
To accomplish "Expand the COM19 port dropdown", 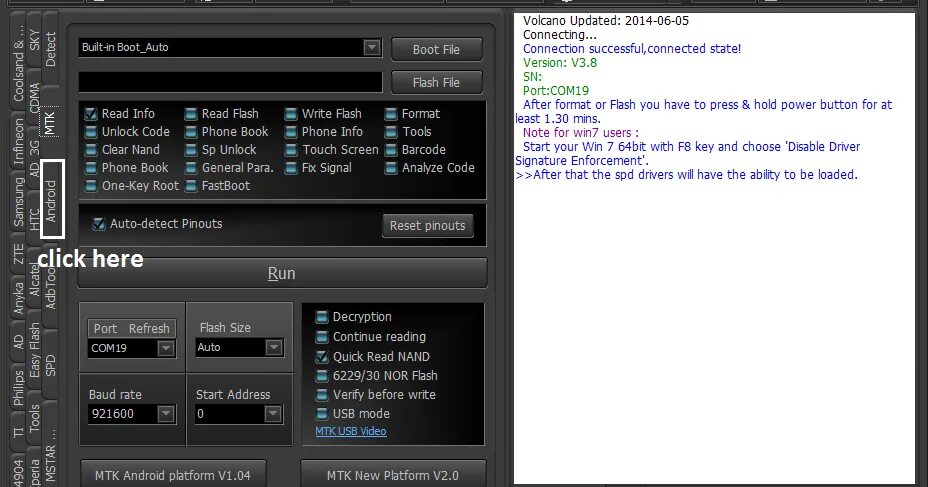I will tap(166, 348).
